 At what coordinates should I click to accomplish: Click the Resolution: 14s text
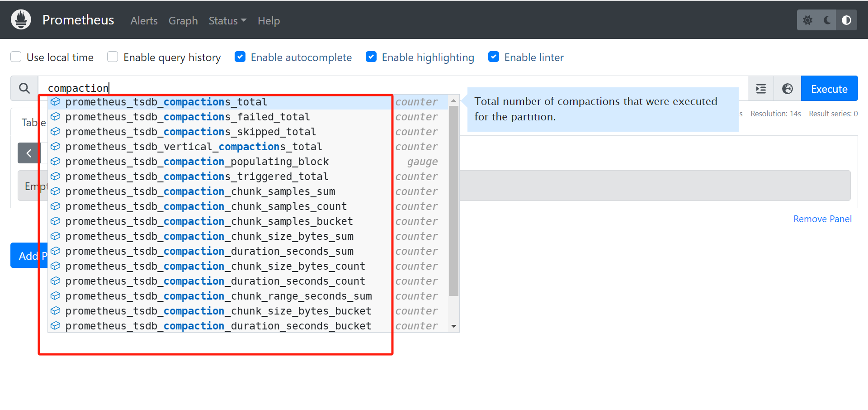776,114
